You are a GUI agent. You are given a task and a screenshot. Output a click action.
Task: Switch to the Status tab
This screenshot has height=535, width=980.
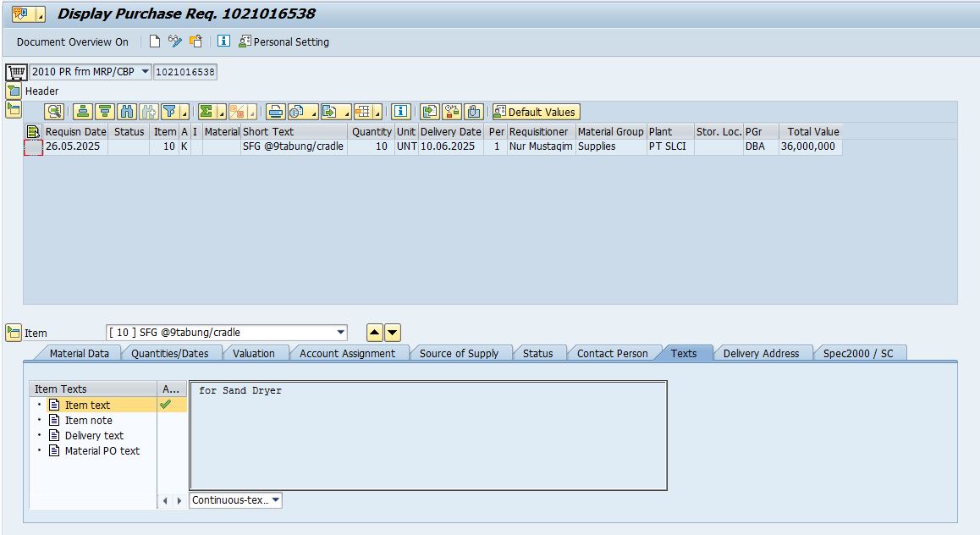pyautogui.click(x=538, y=353)
